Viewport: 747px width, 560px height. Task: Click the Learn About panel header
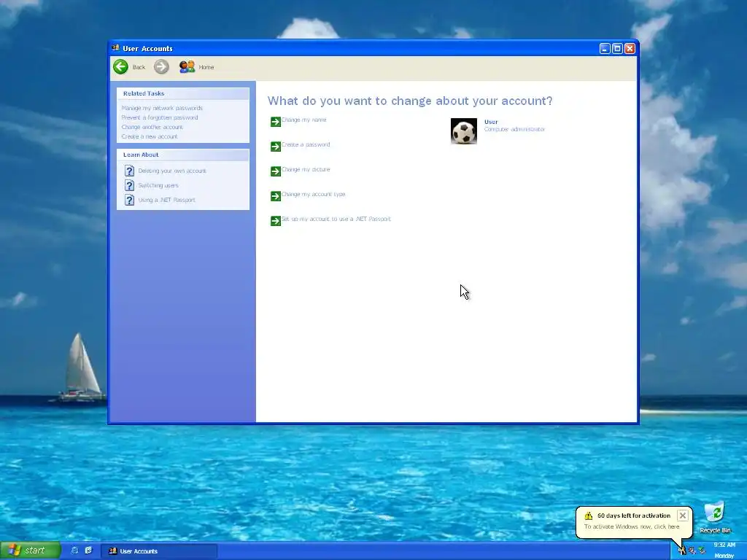tap(183, 155)
